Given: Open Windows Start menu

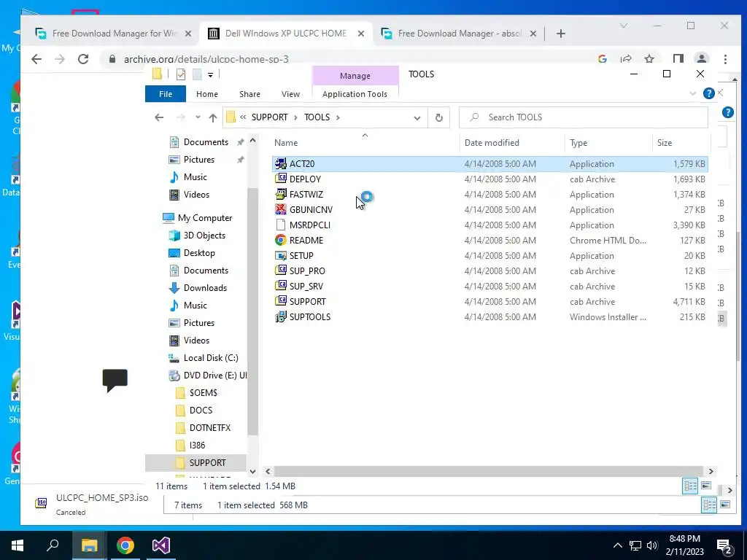Looking at the screenshot, I should point(18,545).
